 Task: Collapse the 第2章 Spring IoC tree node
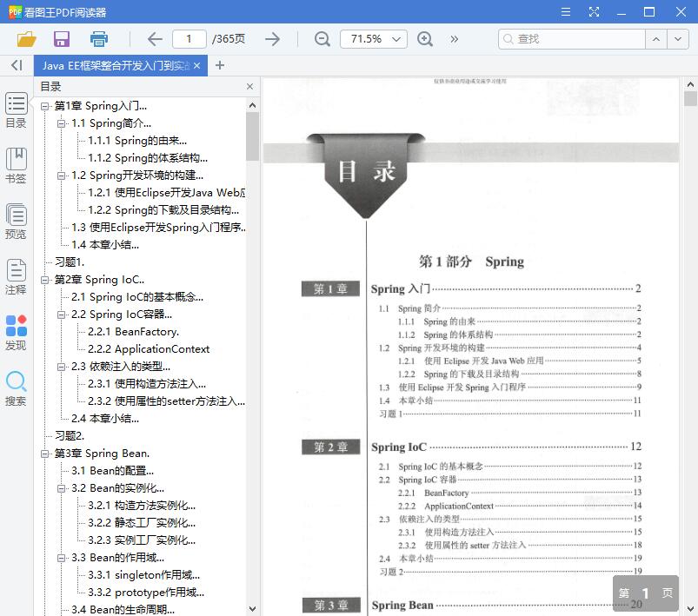pyautogui.click(x=44, y=280)
